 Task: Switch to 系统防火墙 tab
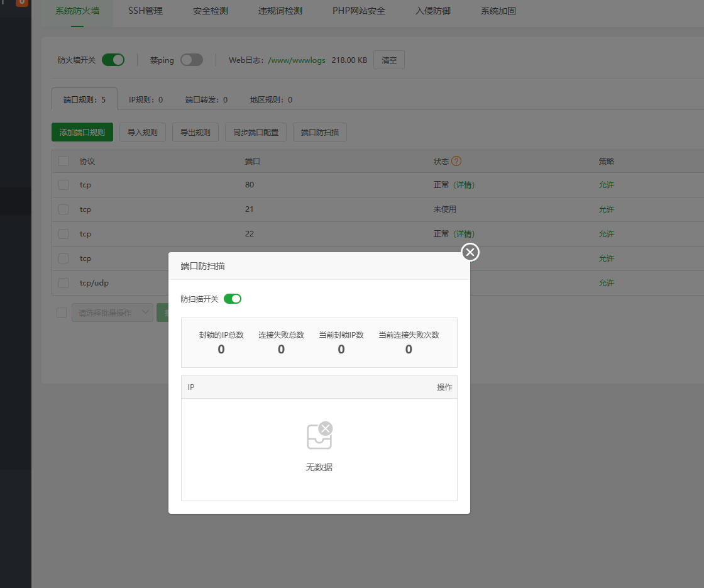pos(77,11)
